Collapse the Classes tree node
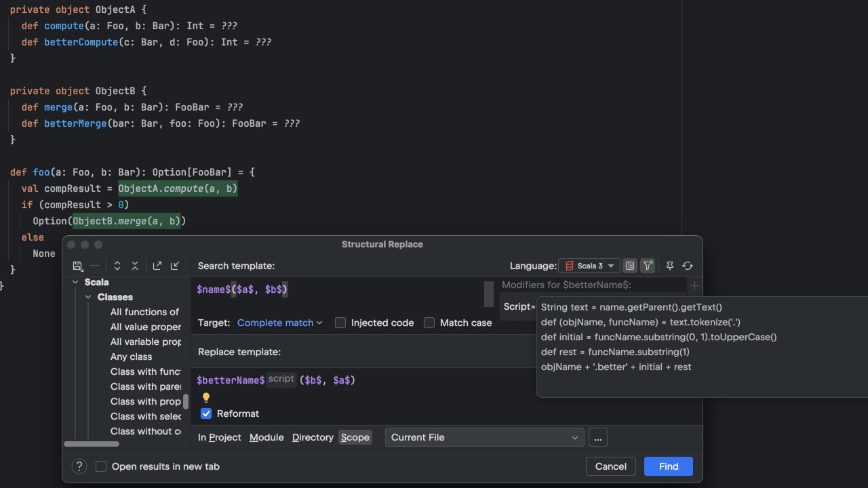This screenshot has width=868, height=488. click(x=88, y=297)
